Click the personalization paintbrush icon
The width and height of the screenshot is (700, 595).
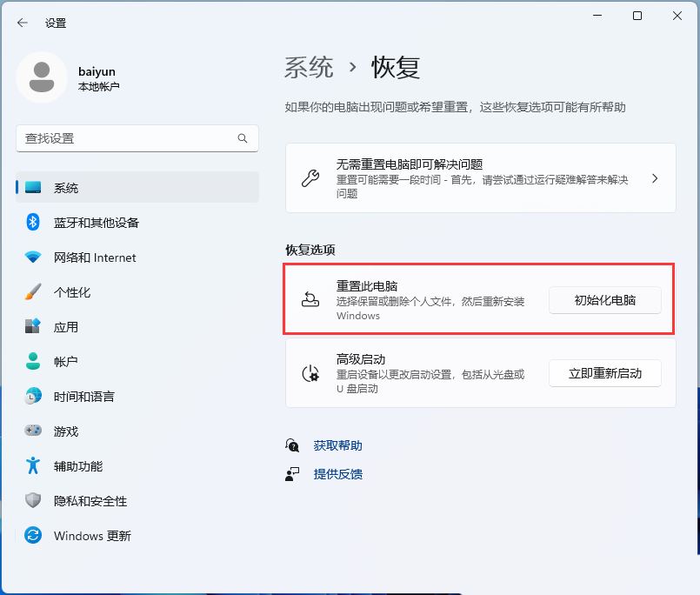(33, 291)
